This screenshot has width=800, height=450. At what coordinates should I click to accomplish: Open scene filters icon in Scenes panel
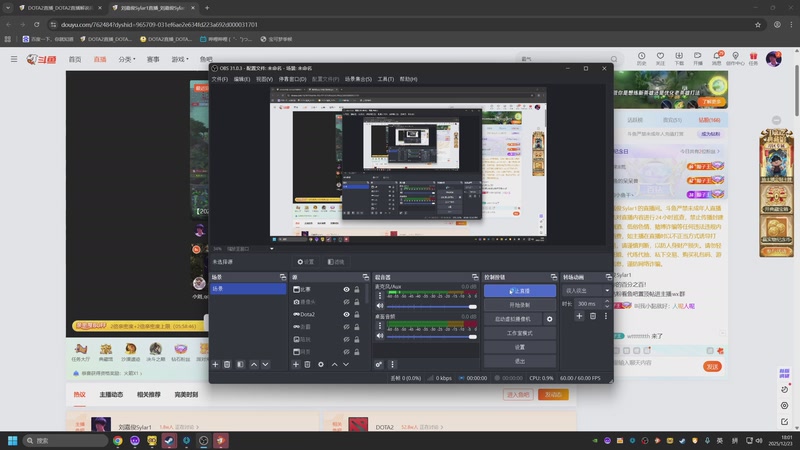point(240,364)
